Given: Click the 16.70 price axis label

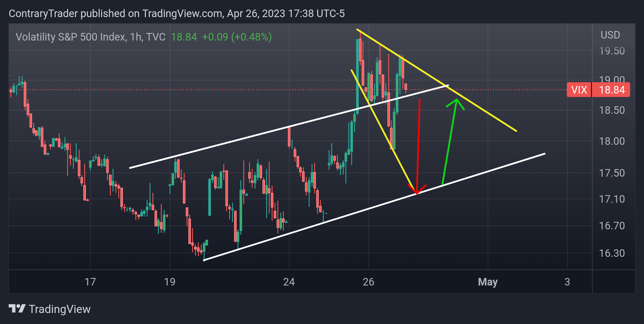Looking at the screenshot, I should (x=612, y=226).
